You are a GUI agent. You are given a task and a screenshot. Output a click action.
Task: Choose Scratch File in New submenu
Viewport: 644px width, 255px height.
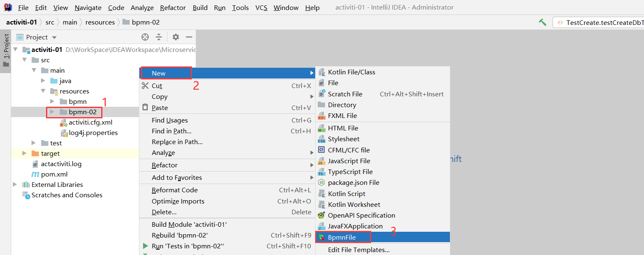pyautogui.click(x=383, y=94)
